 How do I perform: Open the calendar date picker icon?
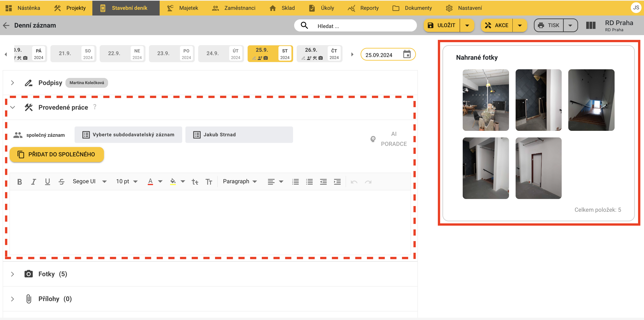(x=407, y=54)
